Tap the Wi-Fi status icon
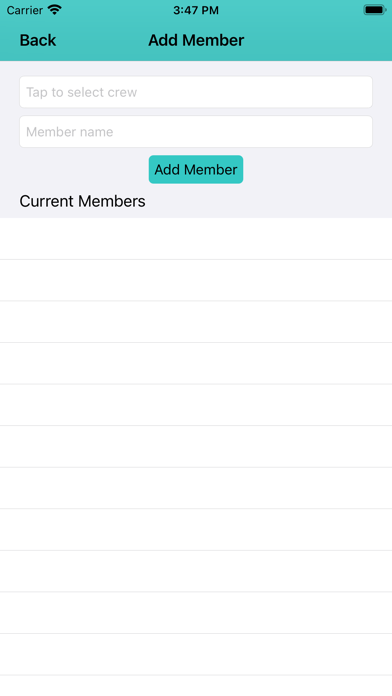 pyautogui.click(x=55, y=10)
